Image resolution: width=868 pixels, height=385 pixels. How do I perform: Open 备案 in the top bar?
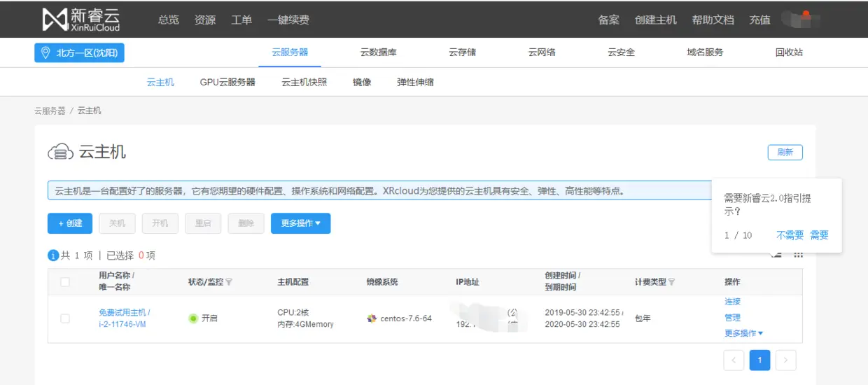(x=609, y=20)
